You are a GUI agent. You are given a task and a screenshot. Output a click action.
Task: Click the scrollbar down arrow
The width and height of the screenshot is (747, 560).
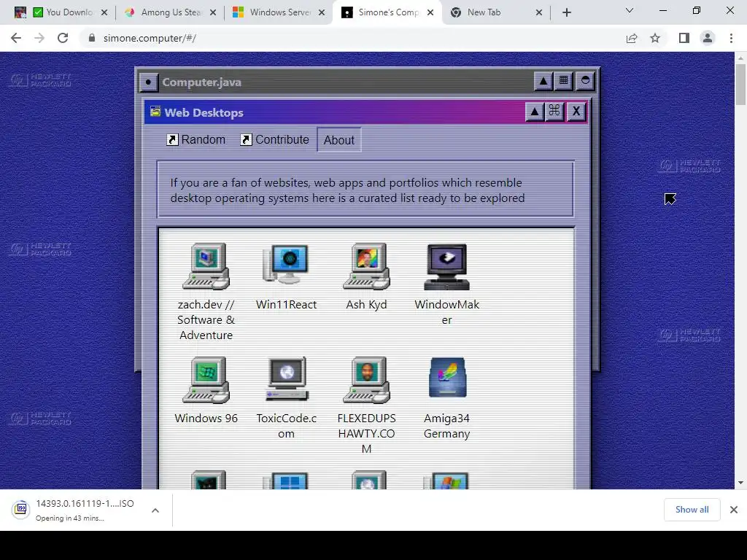pos(740,483)
